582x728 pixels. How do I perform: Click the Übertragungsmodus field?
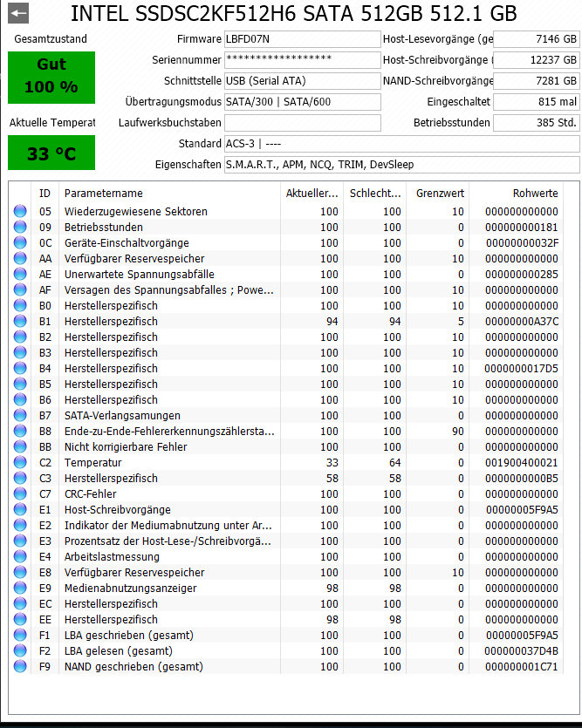click(x=303, y=102)
